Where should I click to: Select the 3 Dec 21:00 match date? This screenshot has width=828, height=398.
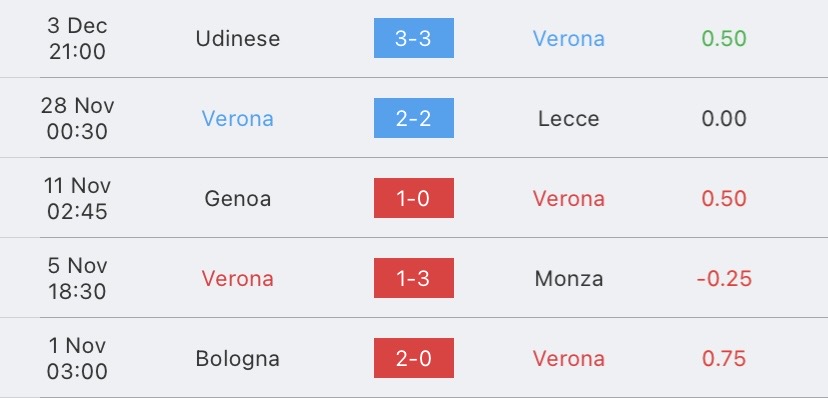click(77, 39)
